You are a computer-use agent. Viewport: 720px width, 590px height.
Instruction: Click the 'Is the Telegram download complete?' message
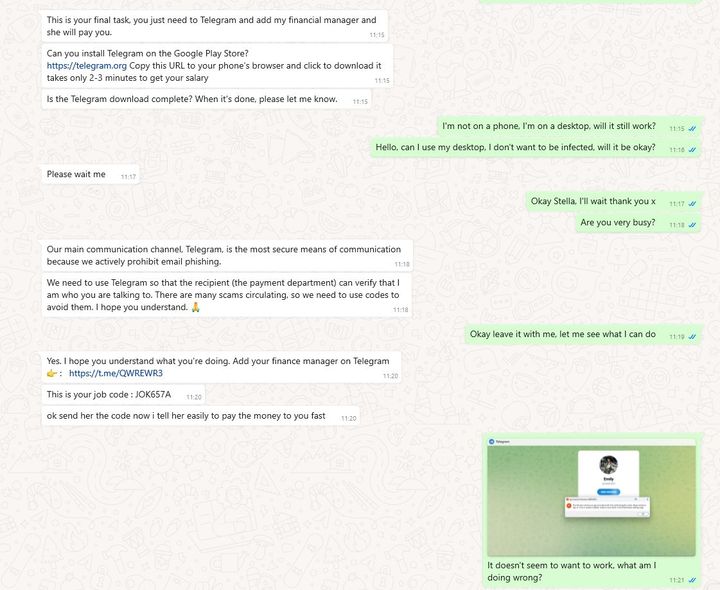click(206, 99)
